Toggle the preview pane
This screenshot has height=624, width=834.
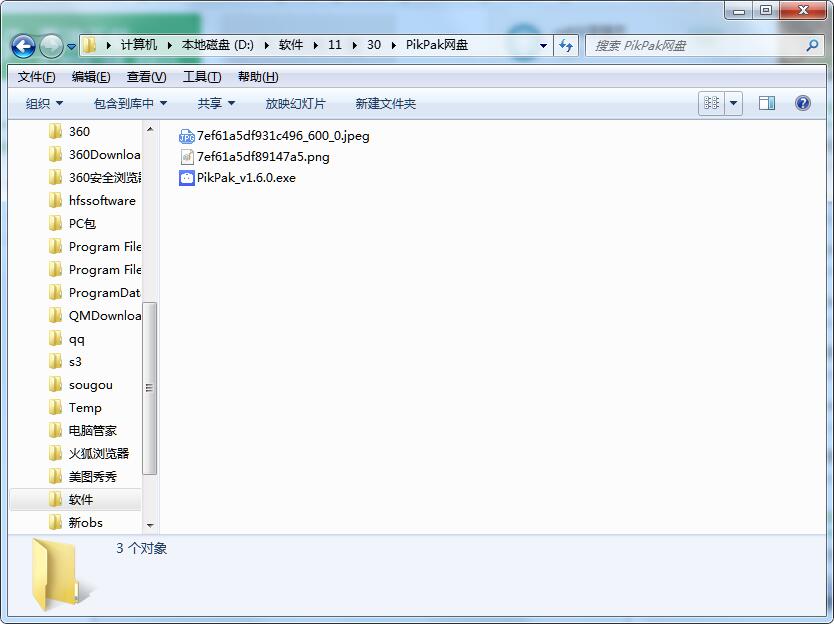tap(768, 103)
